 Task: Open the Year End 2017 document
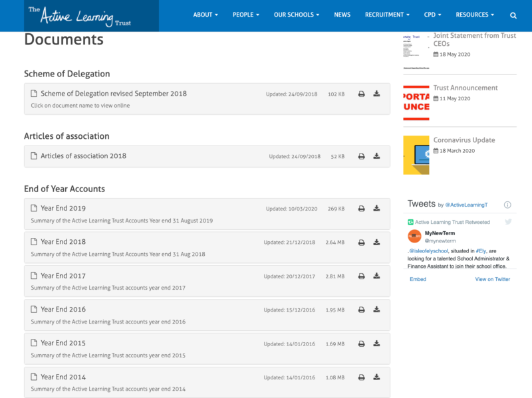(63, 276)
